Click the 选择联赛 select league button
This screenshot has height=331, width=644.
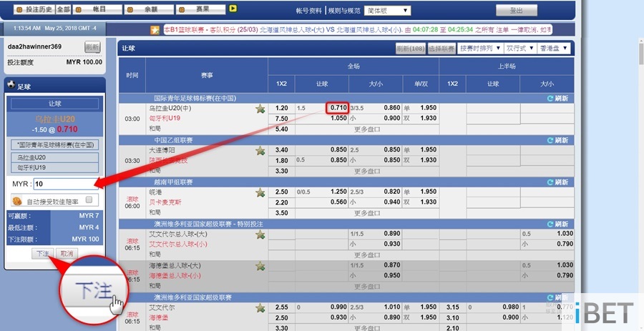(x=441, y=49)
